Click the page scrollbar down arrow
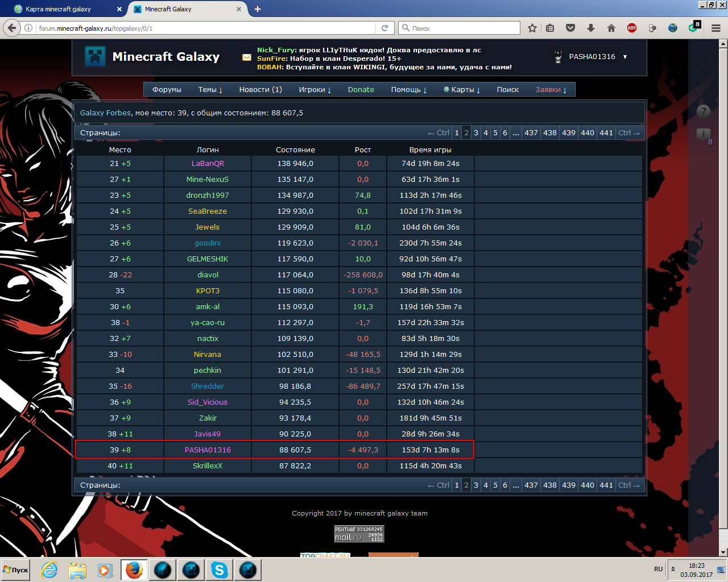The height and width of the screenshot is (582, 728). click(723, 552)
